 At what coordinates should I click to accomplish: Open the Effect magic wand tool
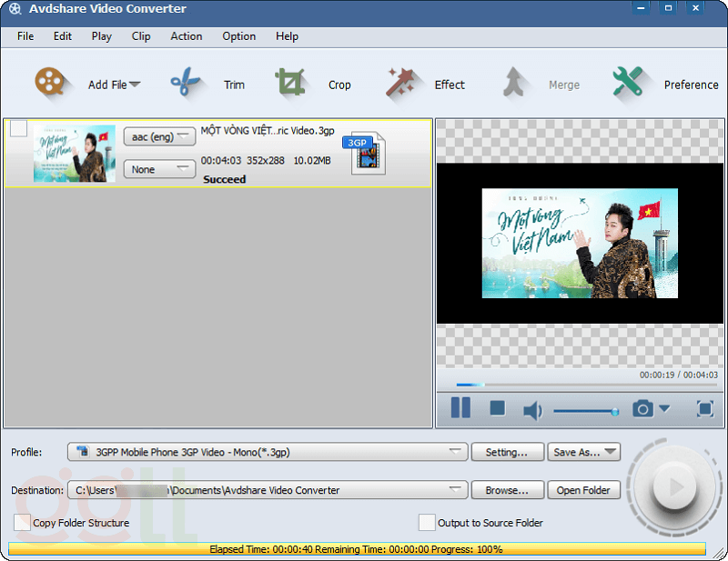pos(400,84)
